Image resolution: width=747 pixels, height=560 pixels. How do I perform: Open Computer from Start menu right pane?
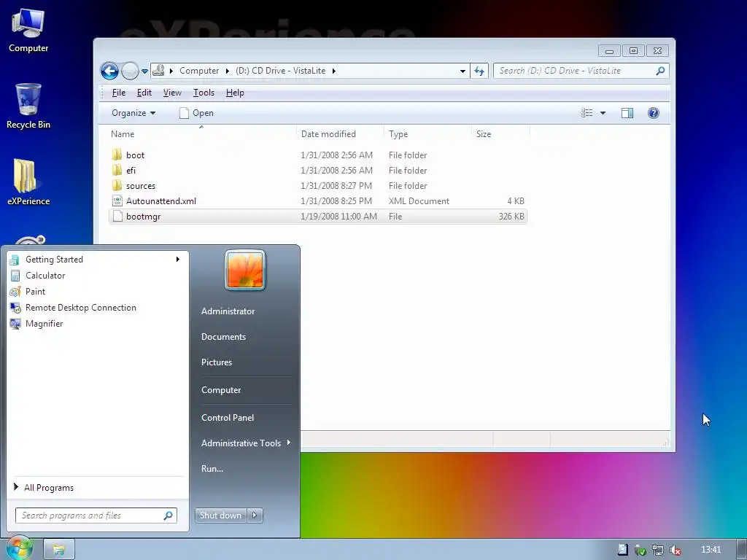pos(221,390)
